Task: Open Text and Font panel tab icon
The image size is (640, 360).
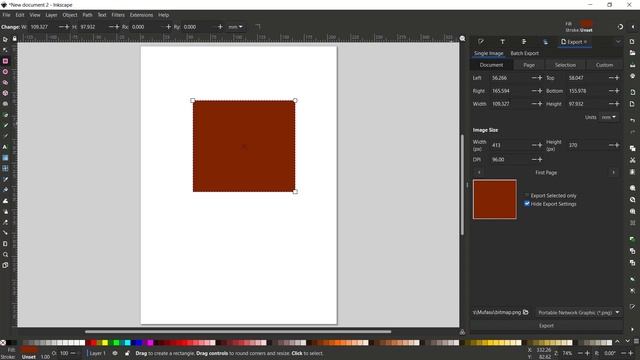Action: tap(502, 42)
